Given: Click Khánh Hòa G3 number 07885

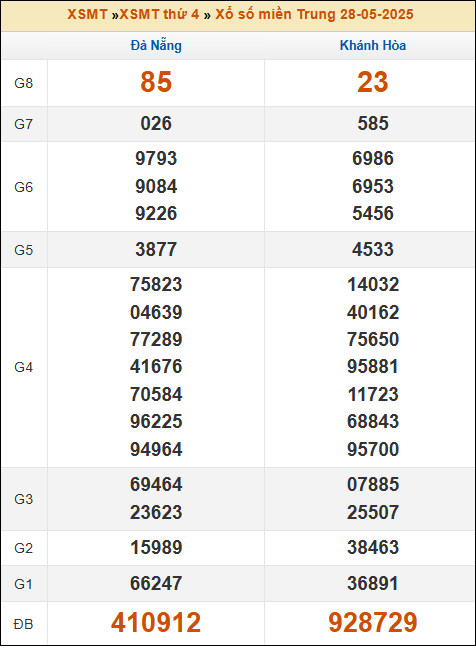Looking at the screenshot, I should coord(373,484).
